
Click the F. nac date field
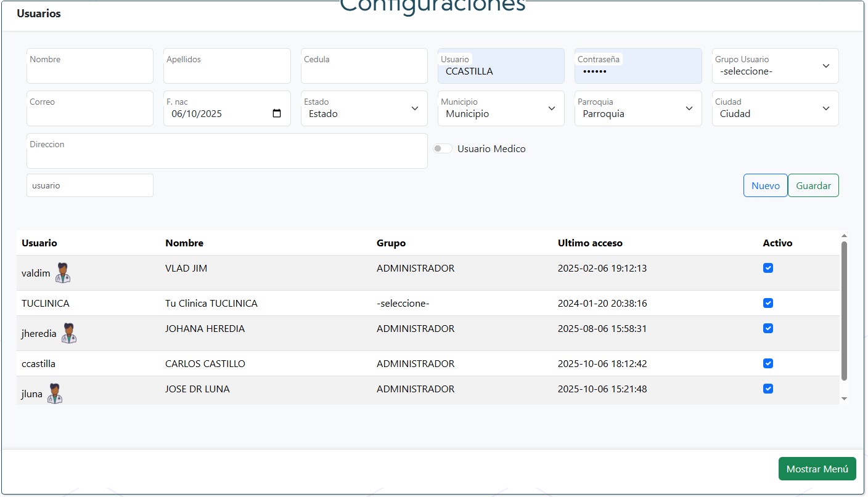pyautogui.click(x=227, y=108)
